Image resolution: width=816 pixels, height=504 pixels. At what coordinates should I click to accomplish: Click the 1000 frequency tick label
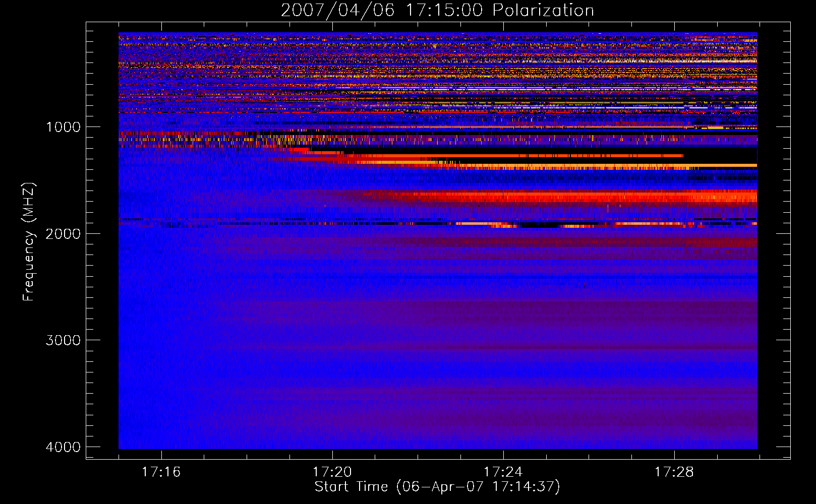click(x=64, y=127)
